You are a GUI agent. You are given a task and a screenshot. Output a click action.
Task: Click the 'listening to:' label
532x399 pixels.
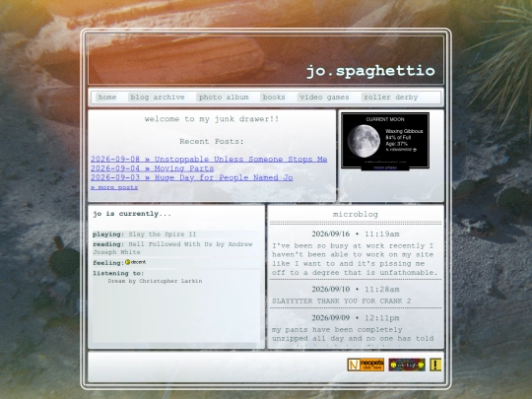(x=118, y=273)
